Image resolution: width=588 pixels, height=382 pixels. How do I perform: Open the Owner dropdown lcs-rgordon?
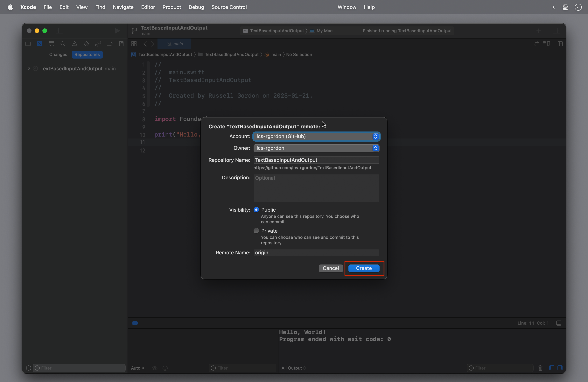pos(316,148)
